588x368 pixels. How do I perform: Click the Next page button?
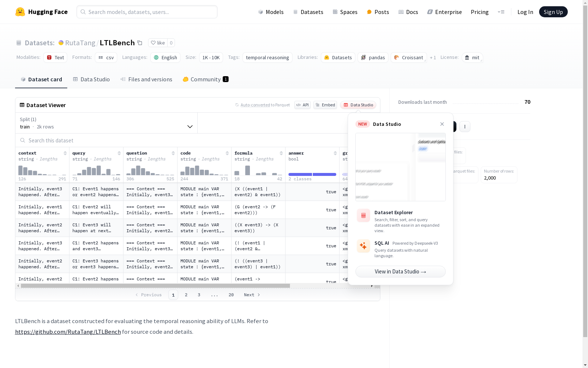[252, 295]
